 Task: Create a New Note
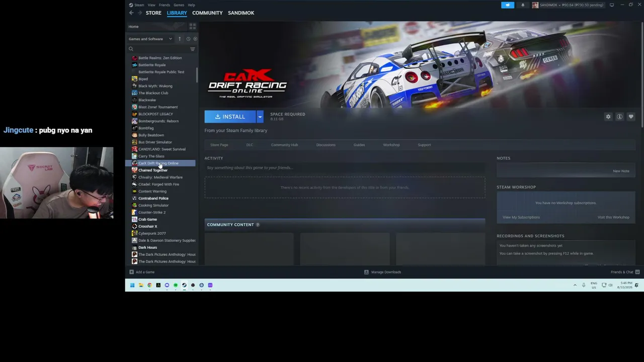coord(621,171)
